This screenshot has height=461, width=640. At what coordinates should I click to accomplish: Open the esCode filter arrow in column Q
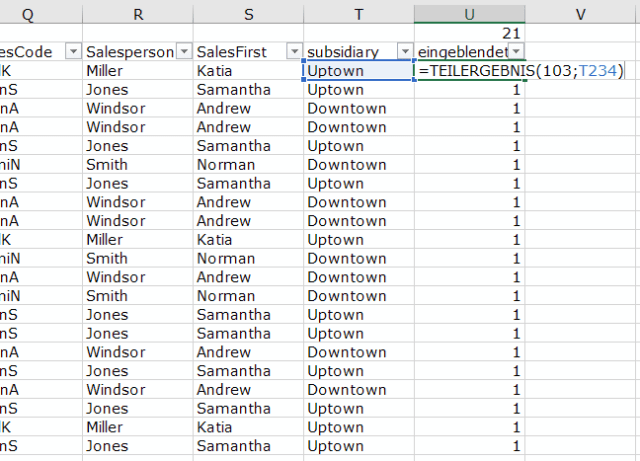click(x=71, y=51)
